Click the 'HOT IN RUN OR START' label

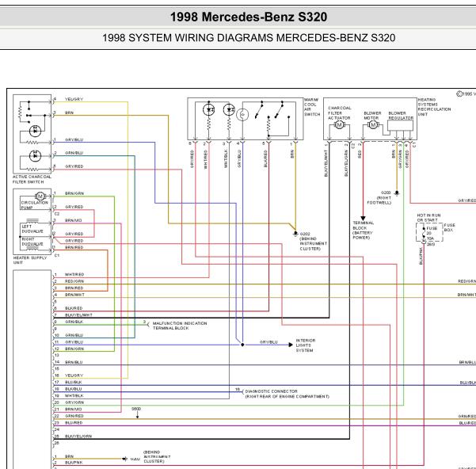coord(428,218)
